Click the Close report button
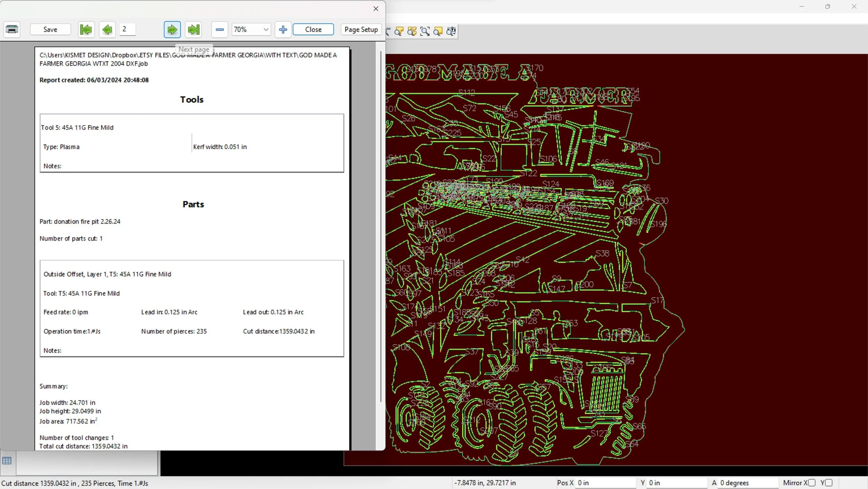Screen dimensions: 868x489 tap(313, 30)
